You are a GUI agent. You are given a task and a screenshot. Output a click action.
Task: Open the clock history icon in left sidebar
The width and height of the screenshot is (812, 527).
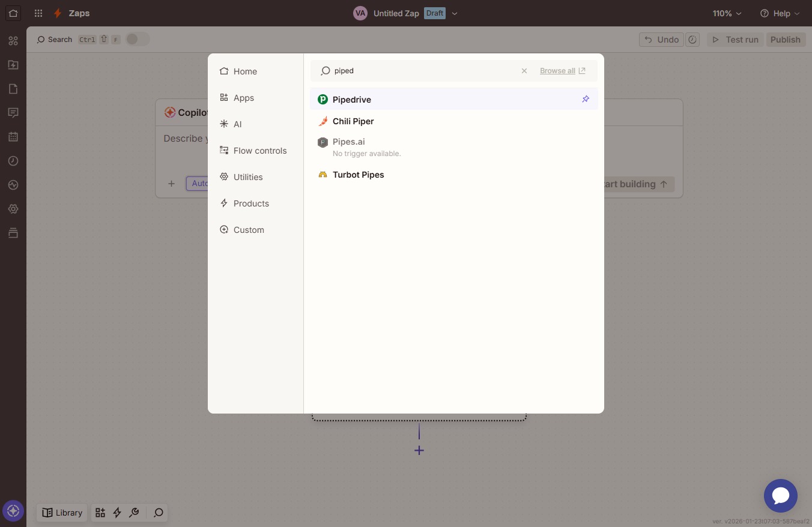(x=13, y=161)
